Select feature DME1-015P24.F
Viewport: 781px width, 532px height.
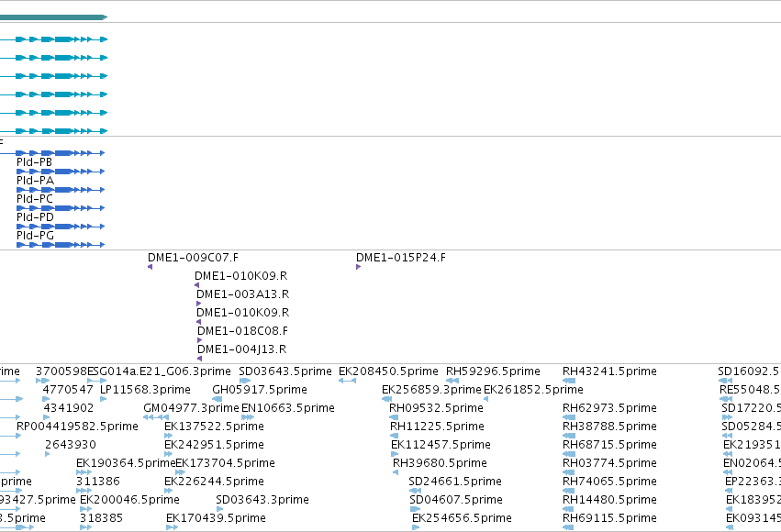pyautogui.click(x=401, y=258)
